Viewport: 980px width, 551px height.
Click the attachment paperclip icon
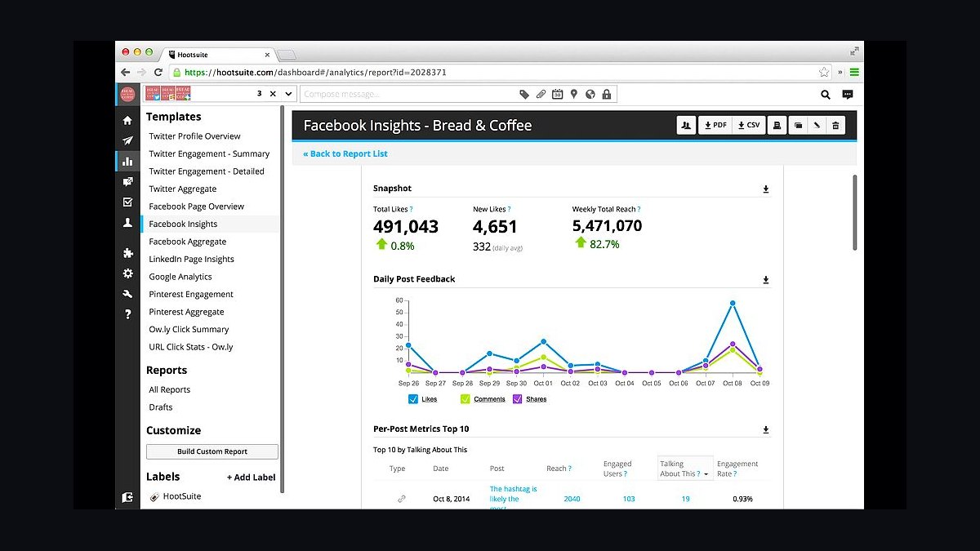click(x=541, y=95)
